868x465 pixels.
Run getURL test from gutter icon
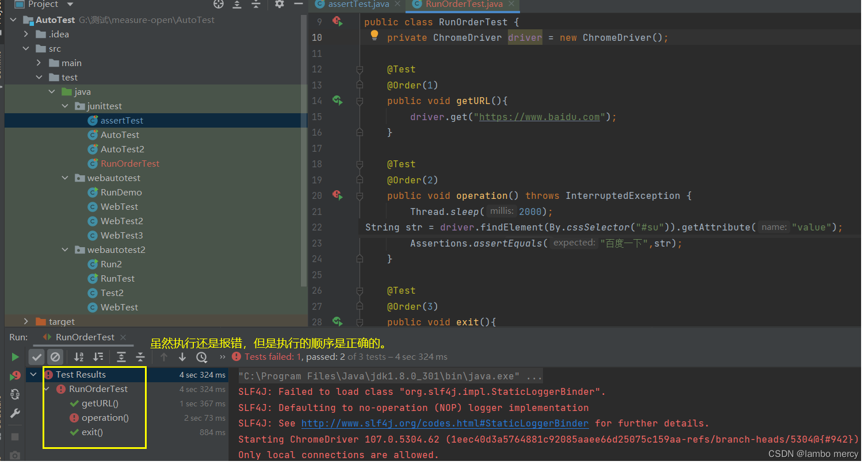click(337, 101)
